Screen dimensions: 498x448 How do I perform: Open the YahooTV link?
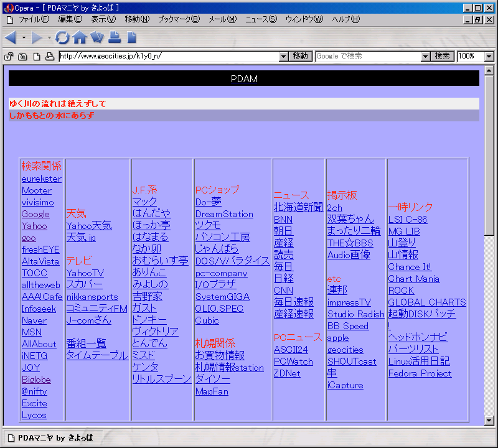(85, 273)
